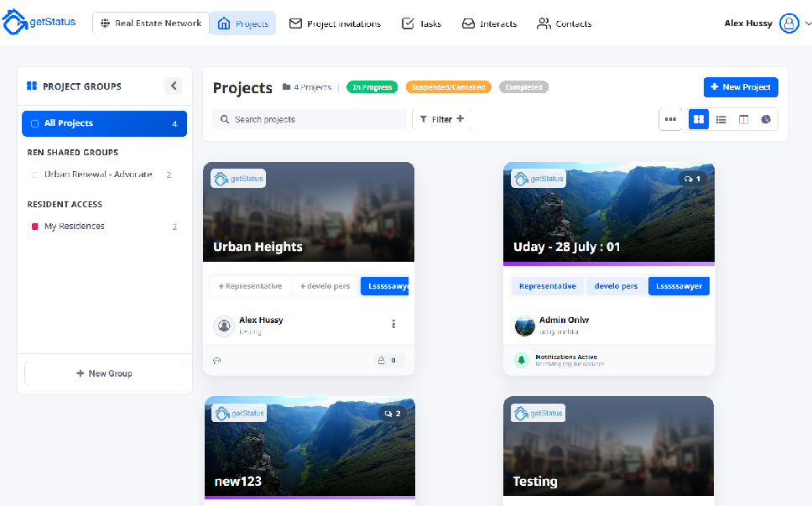Image resolution: width=812 pixels, height=506 pixels.
Task: Click the Search projects input field
Action: (310, 119)
